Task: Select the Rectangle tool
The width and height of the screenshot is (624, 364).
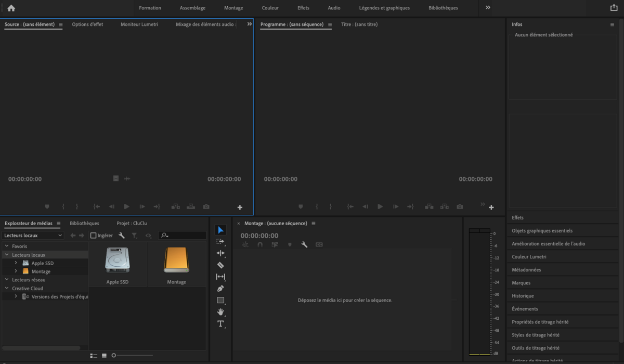Action: 220,300
